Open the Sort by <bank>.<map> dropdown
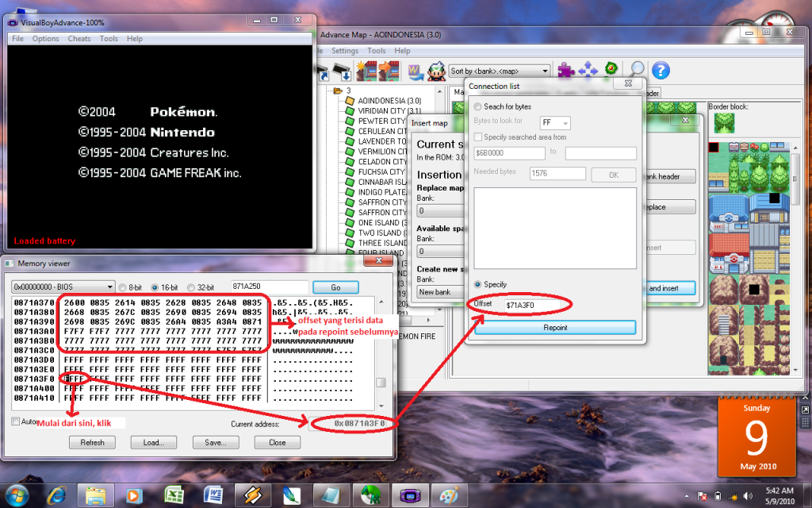The height and width of the screenshot is (508, 812). pos(500,71)
